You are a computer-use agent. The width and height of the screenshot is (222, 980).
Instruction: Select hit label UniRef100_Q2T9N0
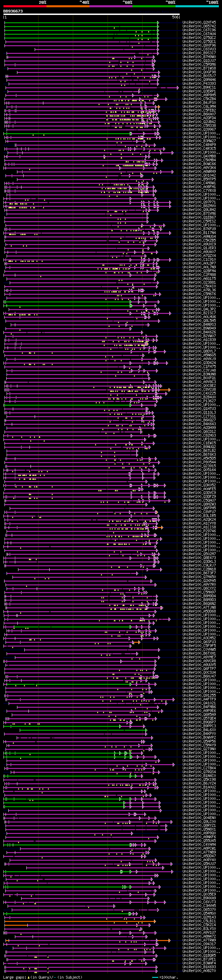(199, 749)
